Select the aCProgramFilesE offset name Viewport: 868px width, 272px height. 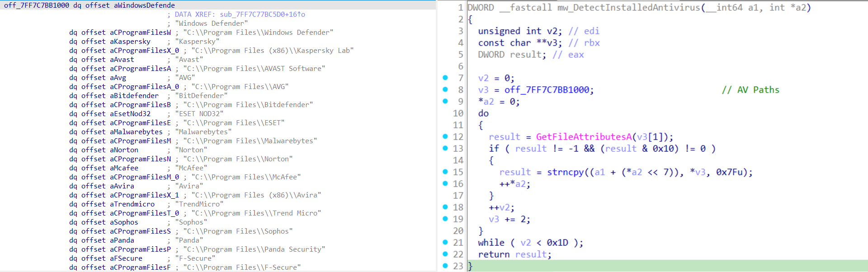tap(140, 123)
